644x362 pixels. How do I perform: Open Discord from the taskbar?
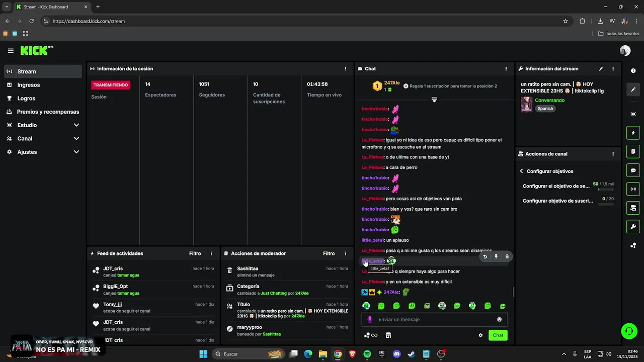396,354
